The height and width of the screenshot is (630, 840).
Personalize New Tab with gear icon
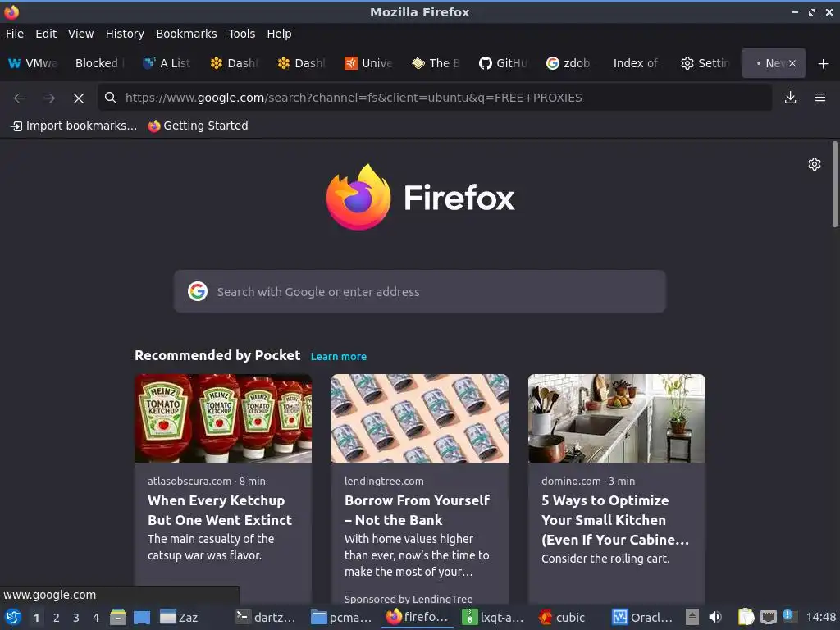coord(815,164)
